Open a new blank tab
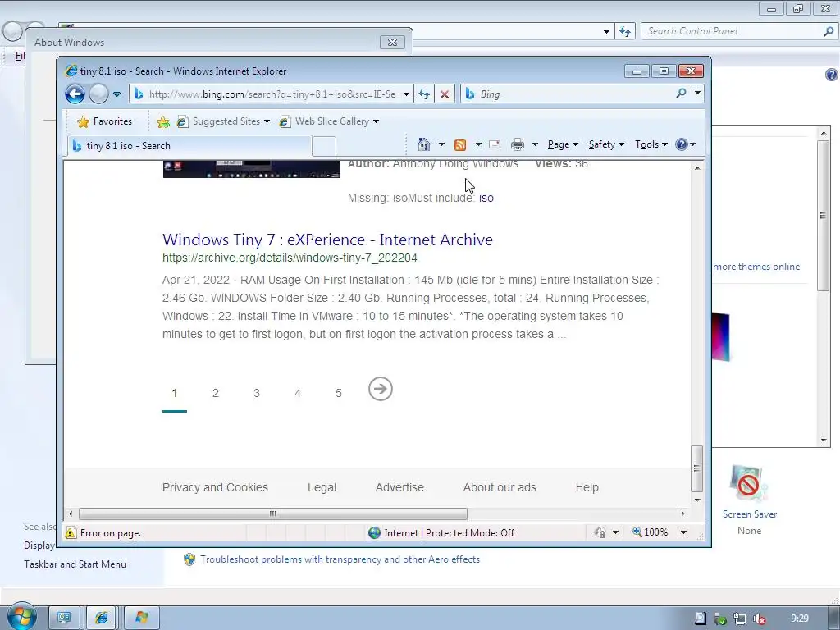 tap(323, 146)
